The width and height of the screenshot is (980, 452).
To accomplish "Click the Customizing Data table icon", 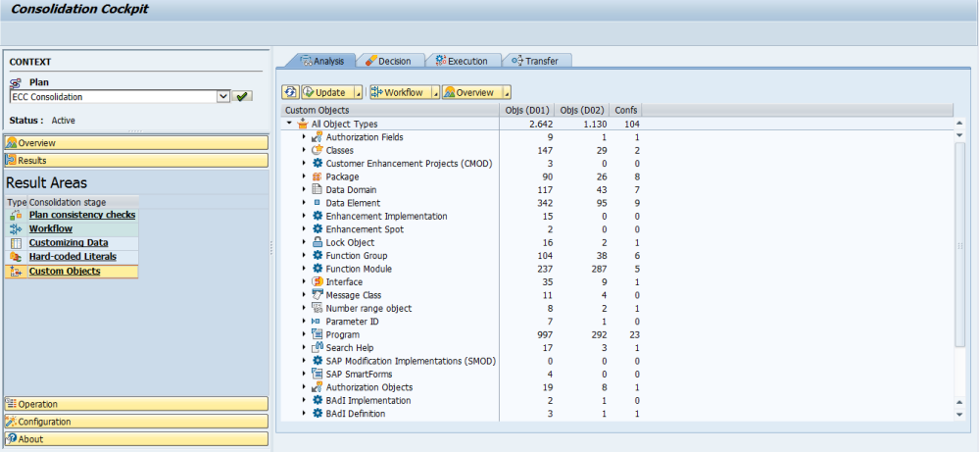I will tap(15, 243).
